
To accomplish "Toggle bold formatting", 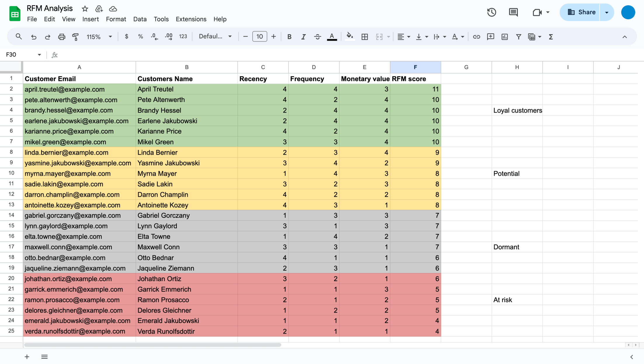I will tap(289, 37).
